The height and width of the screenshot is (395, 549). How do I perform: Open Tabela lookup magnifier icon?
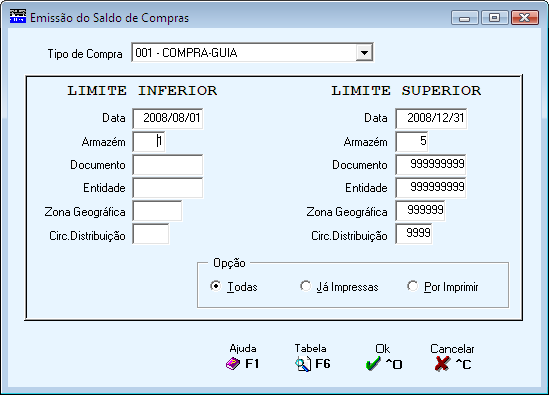(x=303, y=364)
